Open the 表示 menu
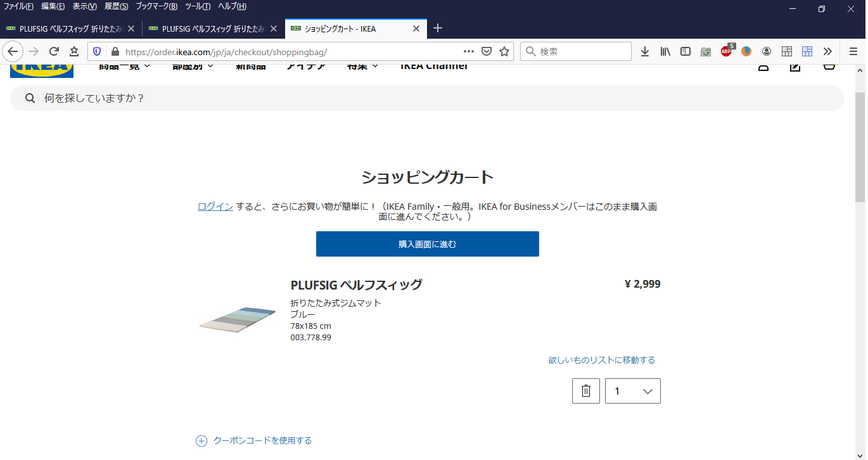The image size is (868, 460). (84, 6)
